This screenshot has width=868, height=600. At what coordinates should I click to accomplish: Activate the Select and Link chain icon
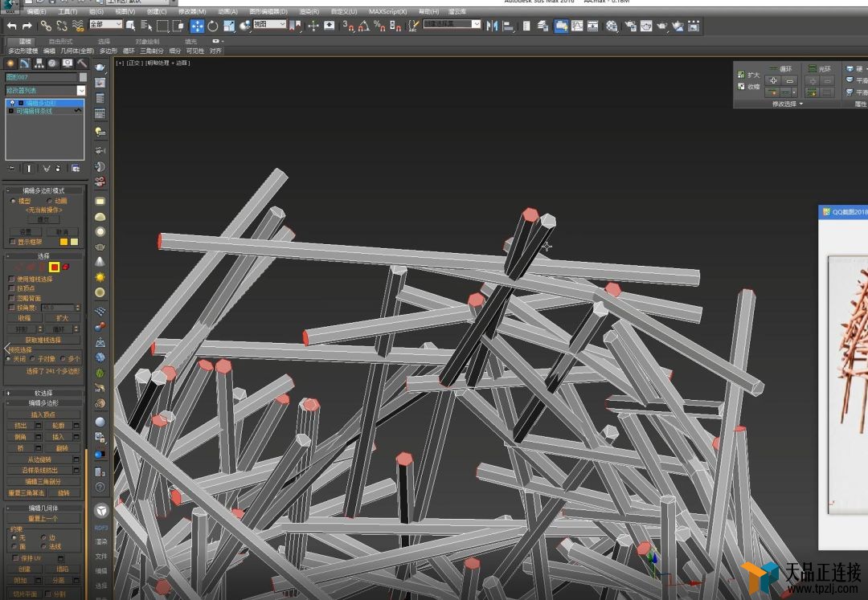[46, 26]
